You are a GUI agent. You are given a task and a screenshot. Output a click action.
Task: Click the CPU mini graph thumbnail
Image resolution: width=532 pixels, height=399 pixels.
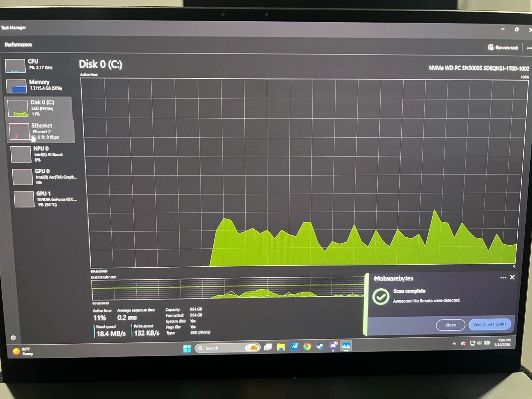[15, 66]
